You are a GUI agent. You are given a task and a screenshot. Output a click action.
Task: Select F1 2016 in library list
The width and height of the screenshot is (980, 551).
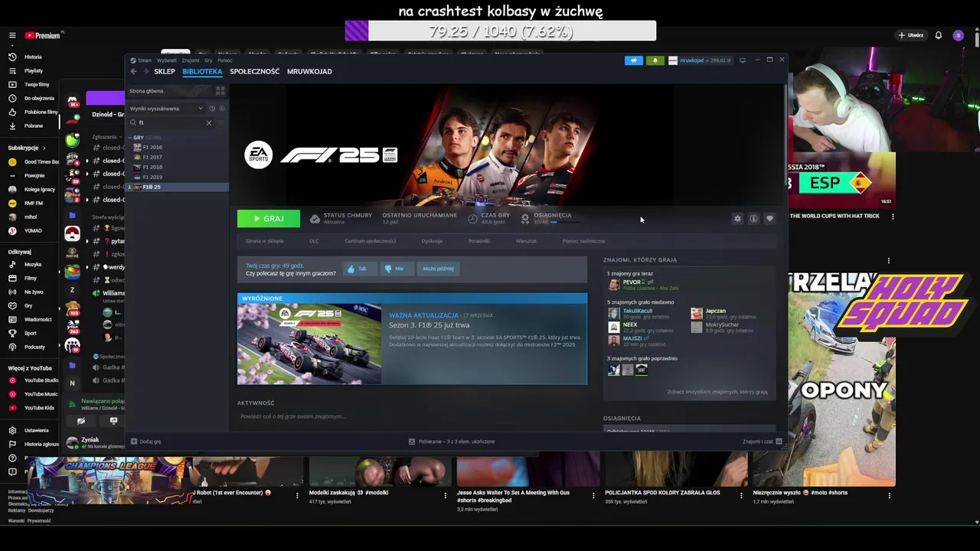(x=152, y=147)
